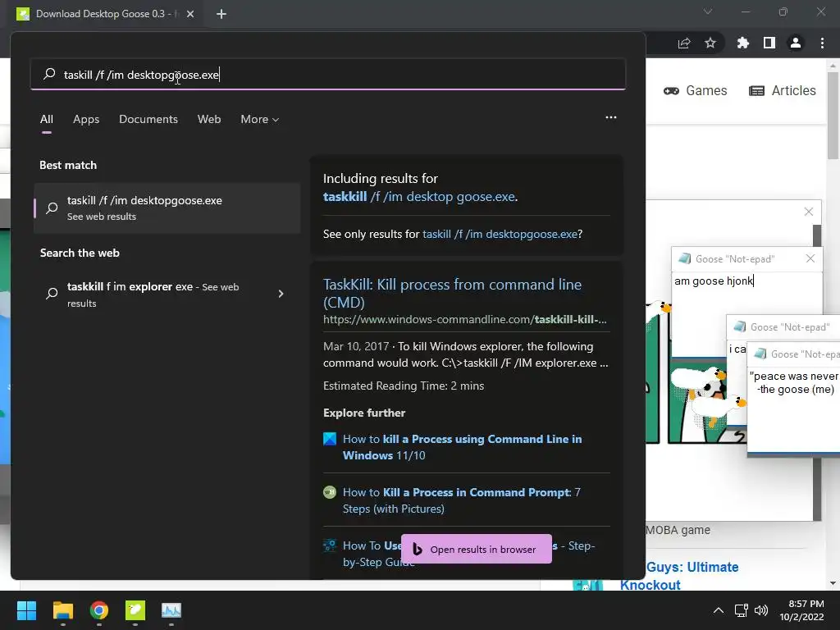The height and width of the screenshot is (630, 840).
Task: Select best match taskill desktopgoose.exe result
Action: click(x=167, y=208)
